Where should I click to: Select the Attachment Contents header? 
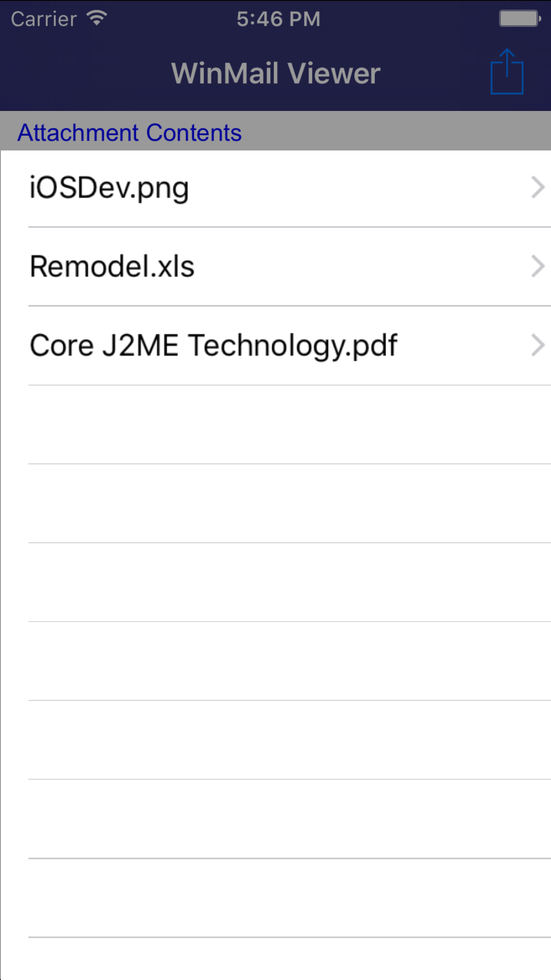(129, 132)
